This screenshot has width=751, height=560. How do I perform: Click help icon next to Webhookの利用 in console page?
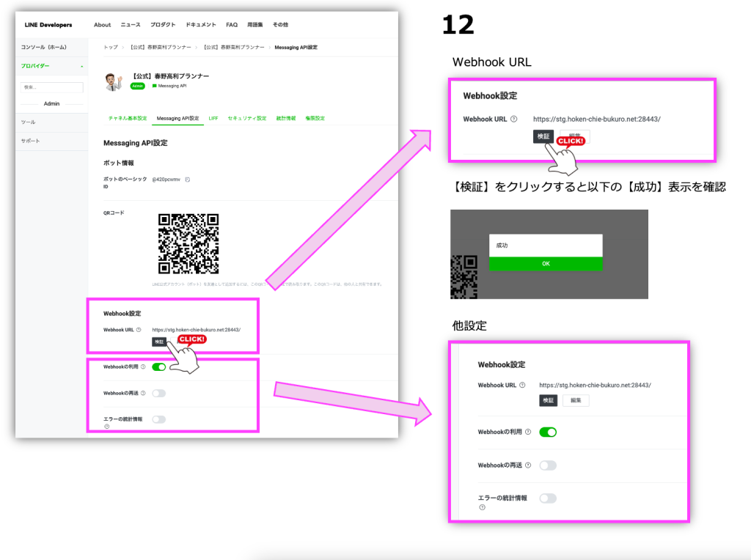143,366
